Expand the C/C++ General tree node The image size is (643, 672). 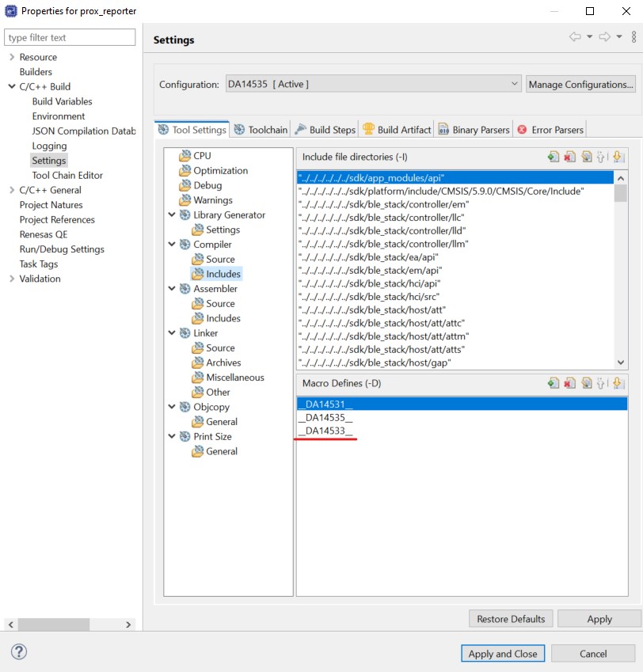coord(12,190)
